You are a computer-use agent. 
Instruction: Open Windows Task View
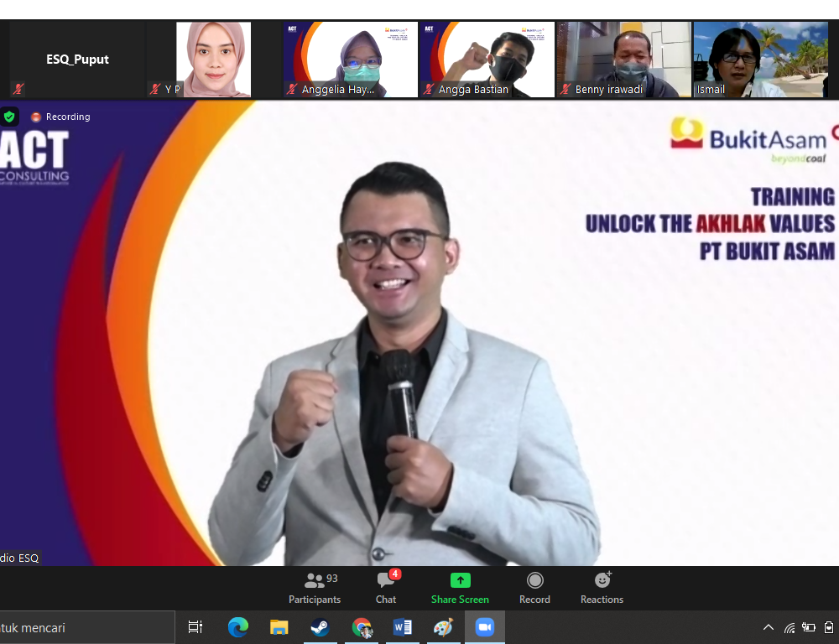tap(195, 627)
